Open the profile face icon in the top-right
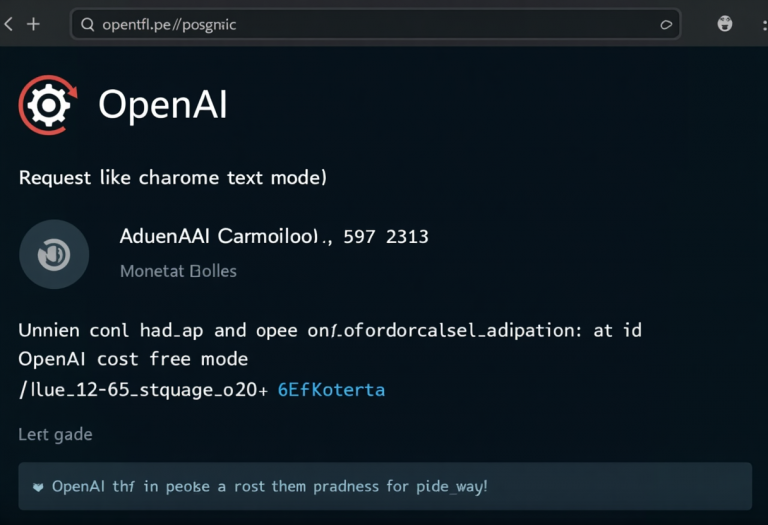 pos(726,24)
